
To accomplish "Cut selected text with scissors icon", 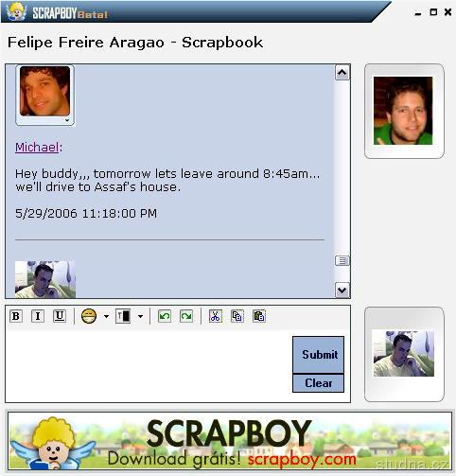I will pyautogui.click(x=216, y=316).
